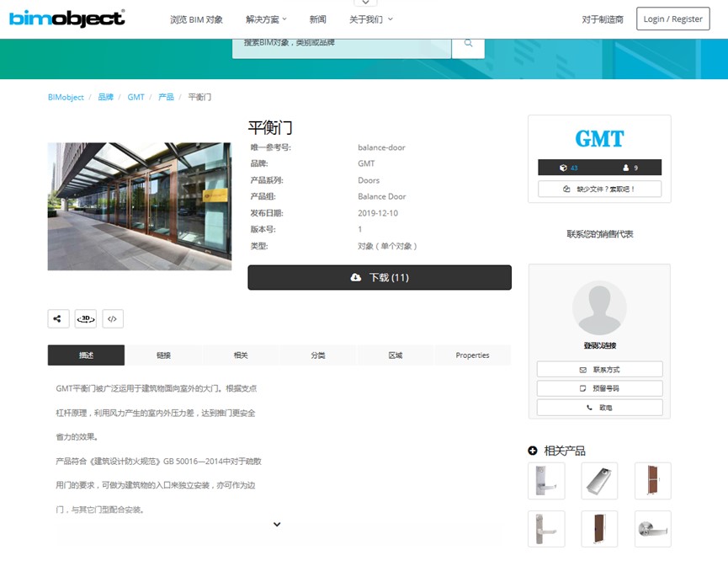Open the Properties tab
The width and height of the screenshot is (728, 566).
(x=472, y=355)
